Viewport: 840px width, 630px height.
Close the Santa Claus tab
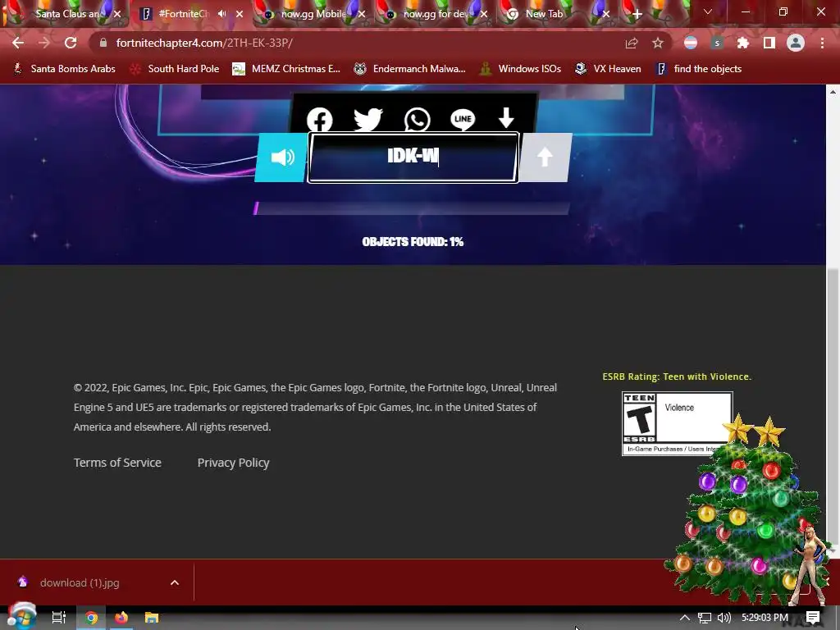tap(117, 14)
